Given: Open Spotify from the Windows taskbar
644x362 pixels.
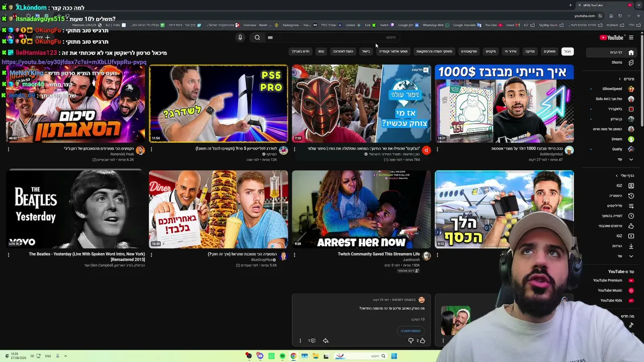Looking at the screenshot, I should 282,356.
